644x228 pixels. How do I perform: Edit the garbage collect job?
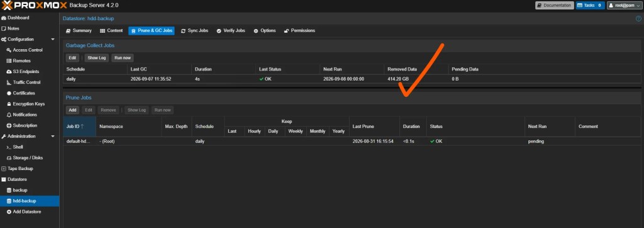tap(73, 58)
